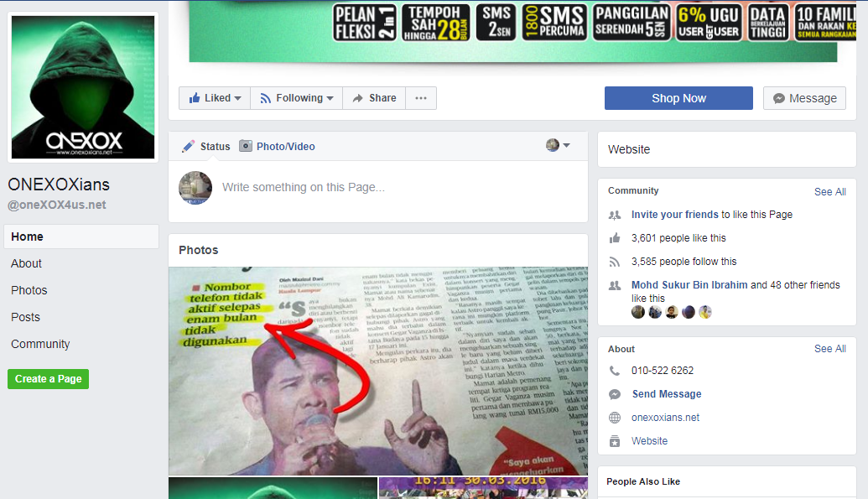The image size is (868, 499).
Task: Click the Message button
Action: coord(804,98)
